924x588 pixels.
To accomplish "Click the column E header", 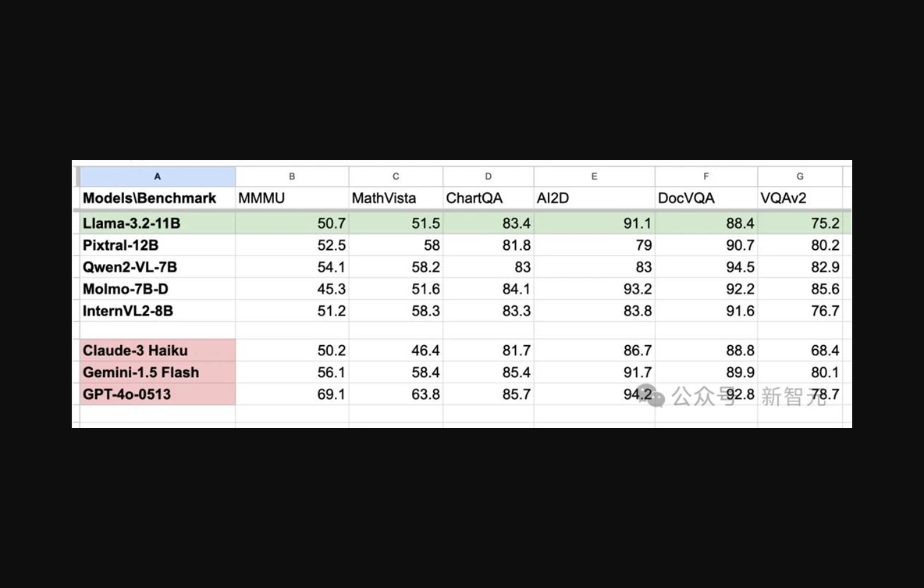I will click(x=594, y=176).
